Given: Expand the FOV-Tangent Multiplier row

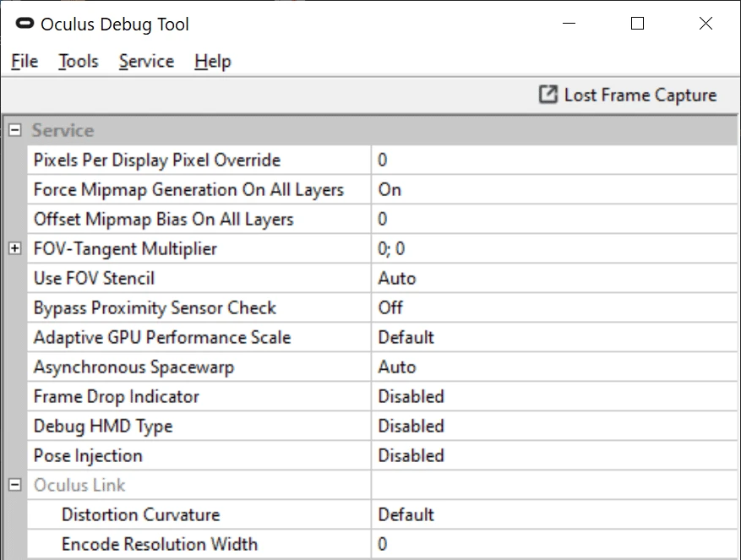Looking at the screenshot, I should pos(14,248).
